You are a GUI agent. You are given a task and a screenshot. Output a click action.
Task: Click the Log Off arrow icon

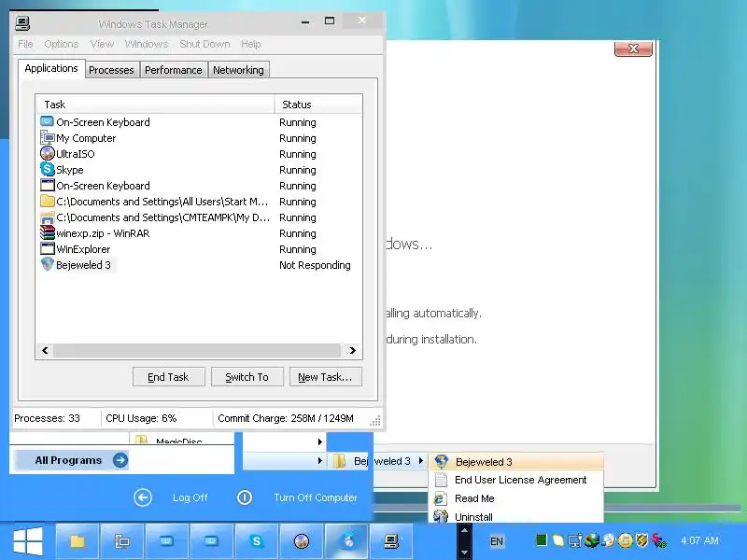click(143, 497)
